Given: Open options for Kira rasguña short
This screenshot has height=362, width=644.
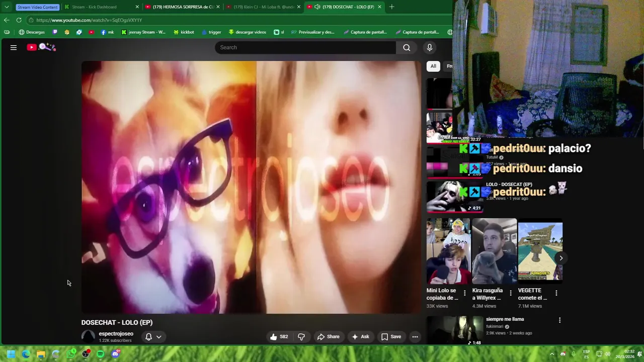Looking at the screenshot, I should click(x=510, y=293).
